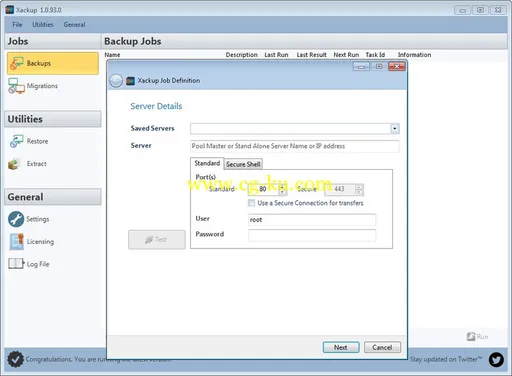Click the Information column header

(414, 55)
